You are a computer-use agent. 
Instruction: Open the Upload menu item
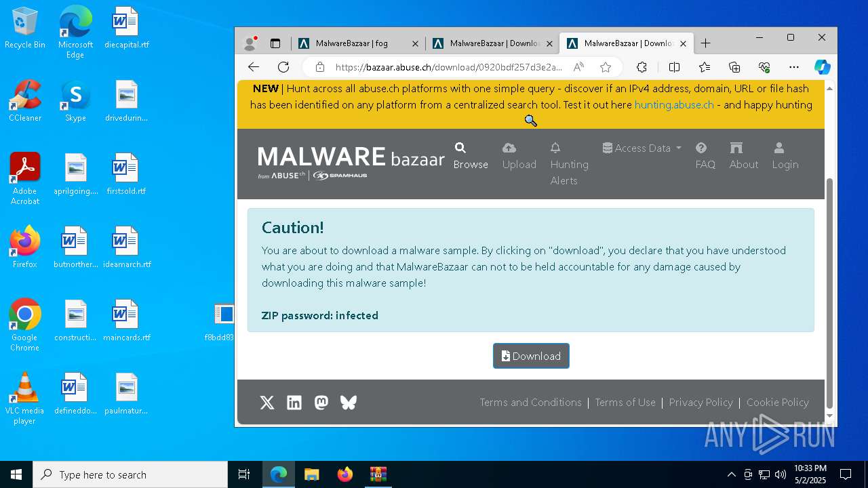519,156
